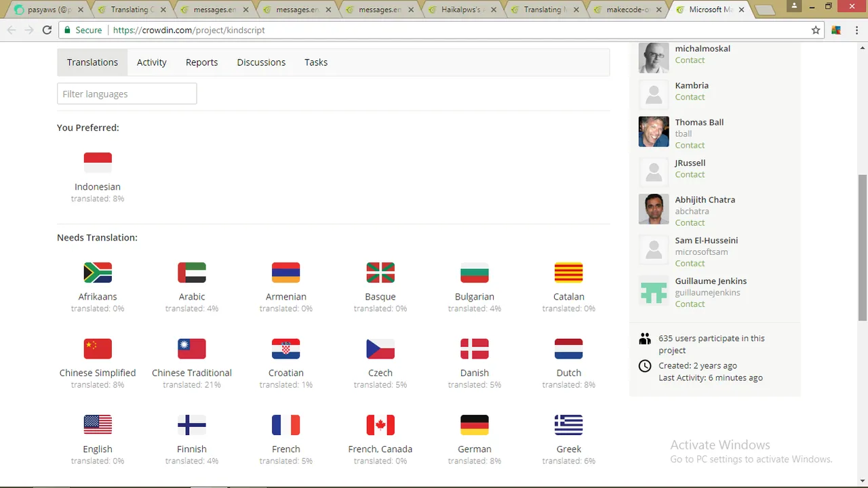Select the Czech flag icon
Viewport: 868px width, 488px height.
pyautogui.click(x=380, y=348)
